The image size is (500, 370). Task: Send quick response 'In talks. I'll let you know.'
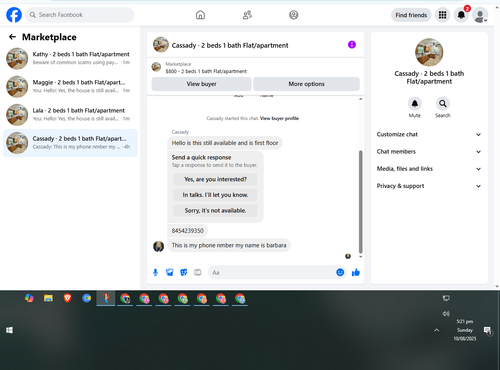pyautogui.click(x=215, y=195)
